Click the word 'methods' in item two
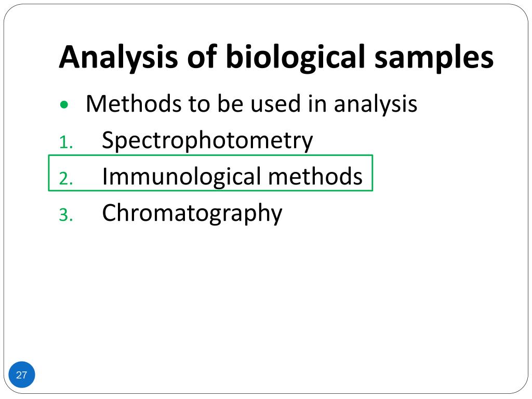Viewport: 532px width, 399px height. [315, 177]
